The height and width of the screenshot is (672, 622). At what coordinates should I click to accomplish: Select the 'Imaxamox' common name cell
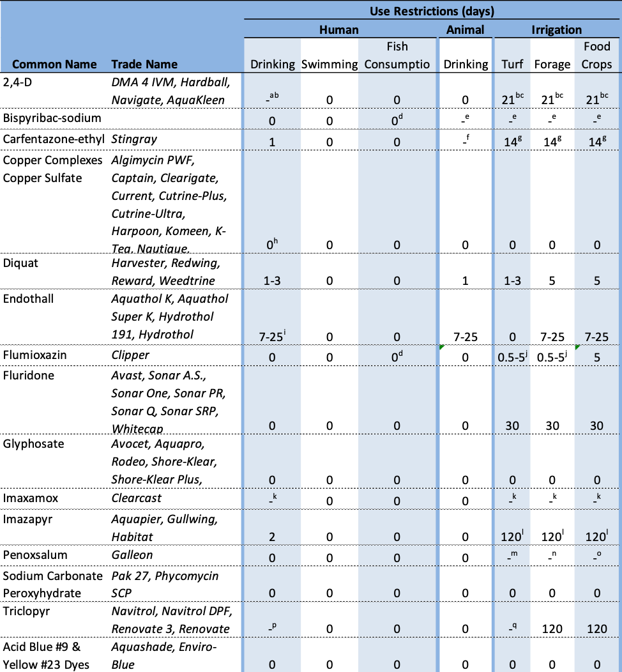[x=31, y=498]
